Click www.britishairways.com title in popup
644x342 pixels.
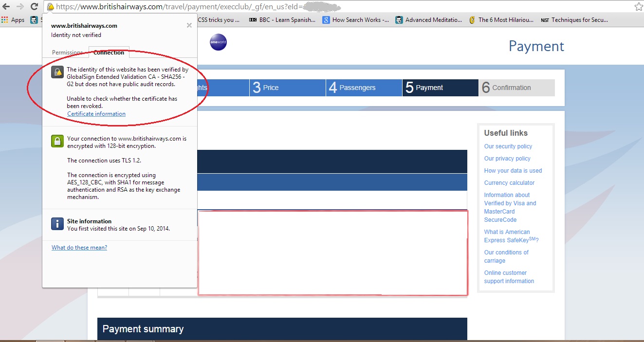pyautogui.click(x=84, y=26)
